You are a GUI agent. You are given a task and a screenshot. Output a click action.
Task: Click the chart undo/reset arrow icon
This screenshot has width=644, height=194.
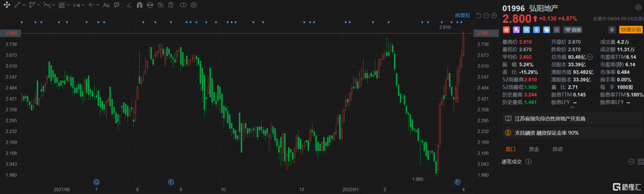tap(479, 16)
